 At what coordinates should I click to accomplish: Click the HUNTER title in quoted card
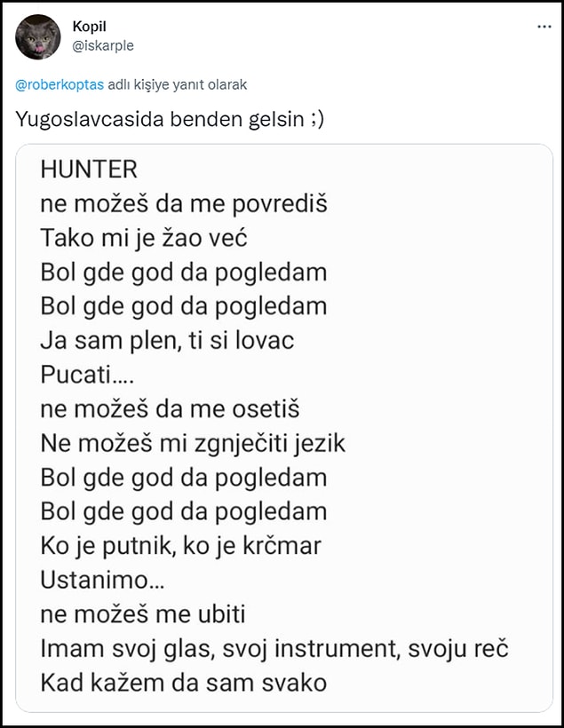click(89, 169)
